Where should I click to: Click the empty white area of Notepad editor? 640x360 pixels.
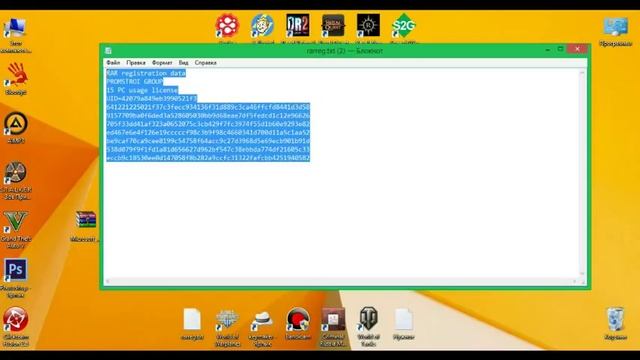(341, 220)
